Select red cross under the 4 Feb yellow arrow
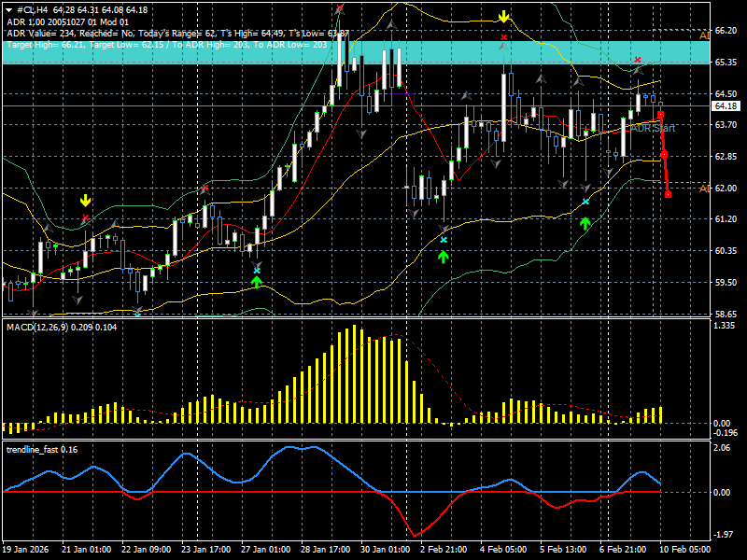The width and height of the screenshot is (747, 560). [x=503, y=37]
